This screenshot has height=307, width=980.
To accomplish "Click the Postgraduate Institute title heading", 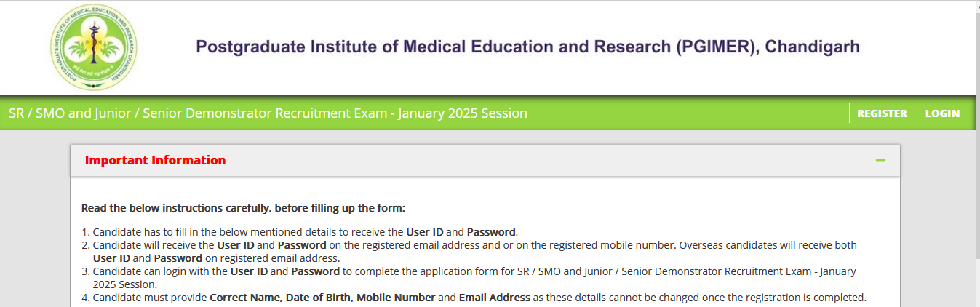I will pyautogui.click(x=527, y=47).
